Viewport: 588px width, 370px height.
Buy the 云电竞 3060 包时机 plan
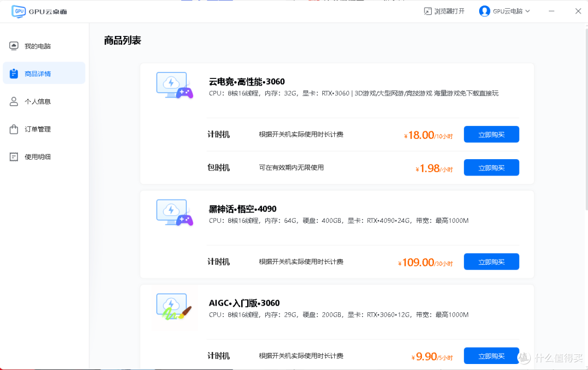(491, 167)
